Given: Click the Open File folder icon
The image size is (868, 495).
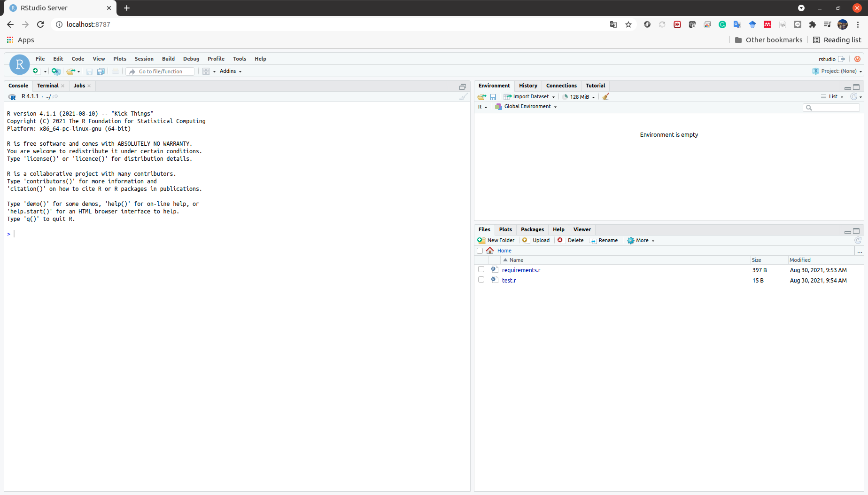Looking at the screenshot, I should tap(70, 71).
